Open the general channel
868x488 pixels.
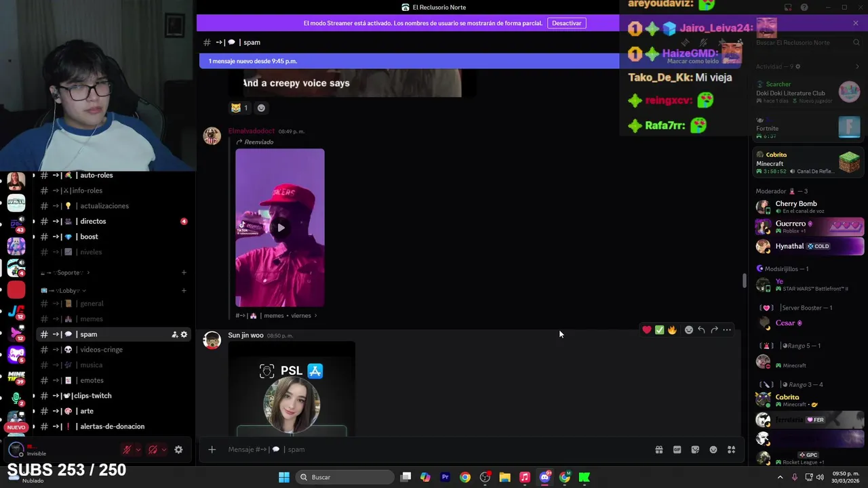pyautogui.click(x=113, y=304)
